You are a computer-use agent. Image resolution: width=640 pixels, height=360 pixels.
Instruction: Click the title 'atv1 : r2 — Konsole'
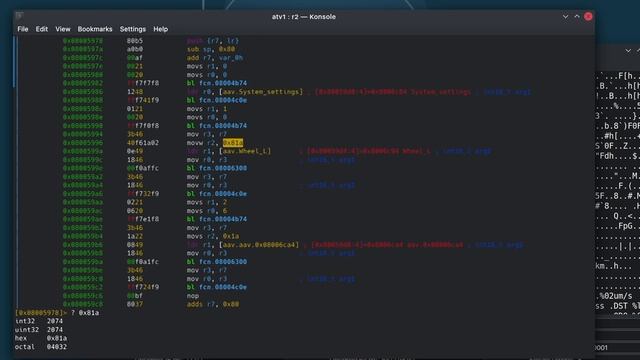click(304, 17)
